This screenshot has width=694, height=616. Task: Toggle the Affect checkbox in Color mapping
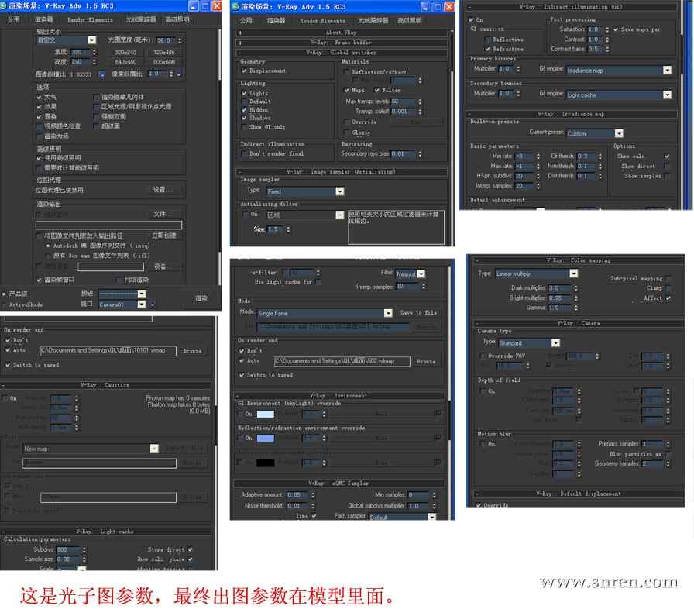[668, 298]
